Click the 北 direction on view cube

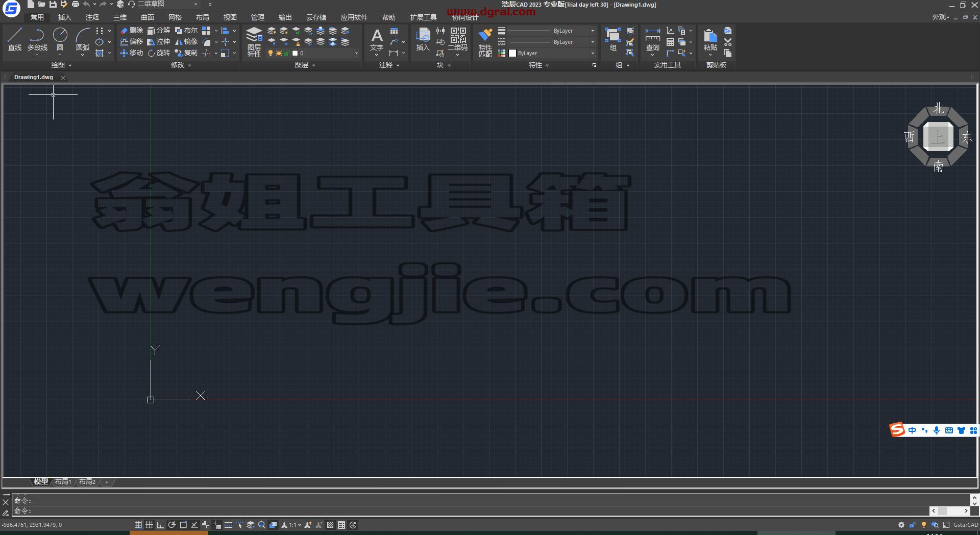pyautogui.click(x=938, y=108)
